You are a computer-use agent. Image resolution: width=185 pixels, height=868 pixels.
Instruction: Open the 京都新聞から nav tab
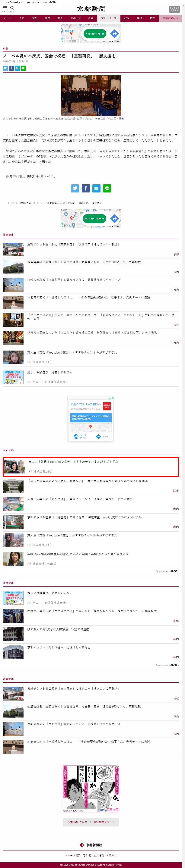pos(170,18)
